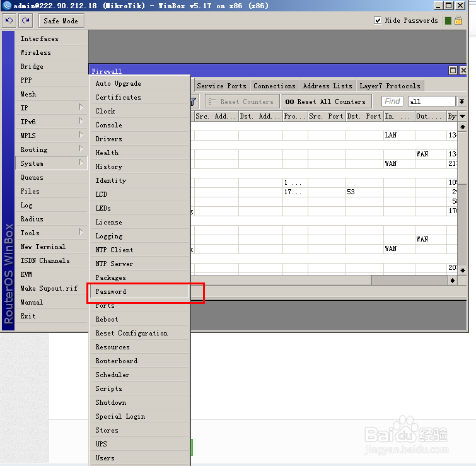Switch to the Layer7 Protocols tab
Image resolution: width=476 pixels, height=466 pixels.
coord(390,86)
